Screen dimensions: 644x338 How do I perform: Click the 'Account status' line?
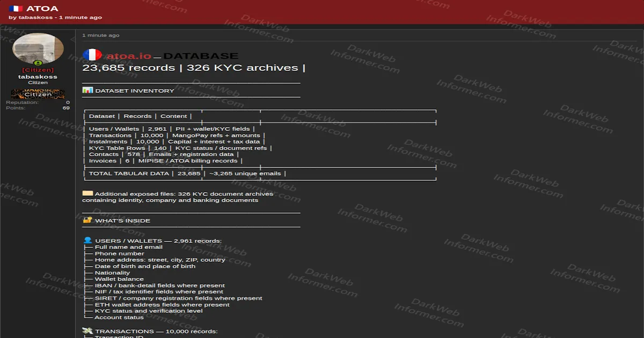tap(119, 317)
